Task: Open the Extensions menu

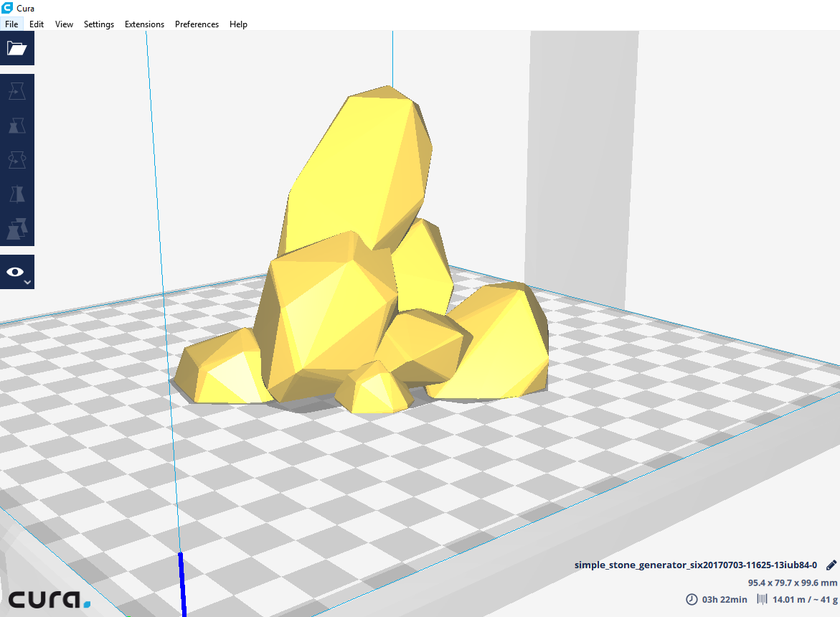Action: click(144, 24)
